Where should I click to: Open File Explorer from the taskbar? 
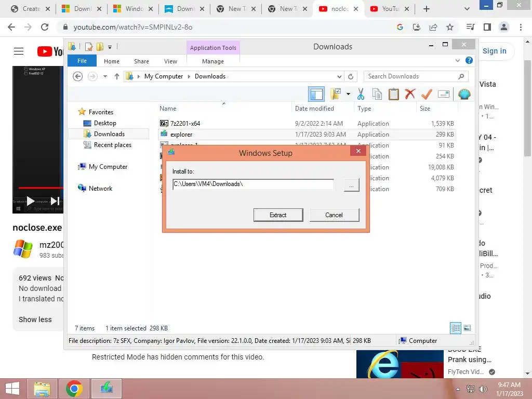[42, 389]
